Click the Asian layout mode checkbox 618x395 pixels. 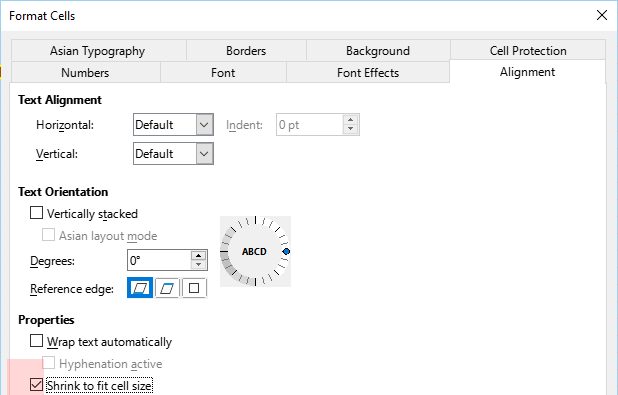(x=48, y=235)
